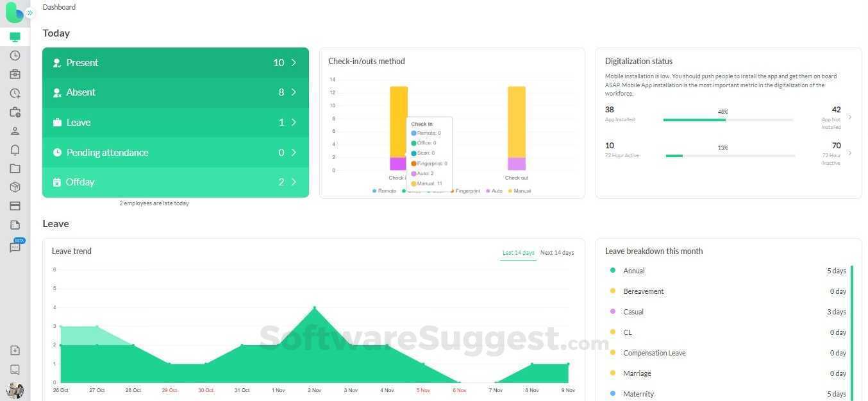Open the documents folder icon in sidebar

pos(15,168)
